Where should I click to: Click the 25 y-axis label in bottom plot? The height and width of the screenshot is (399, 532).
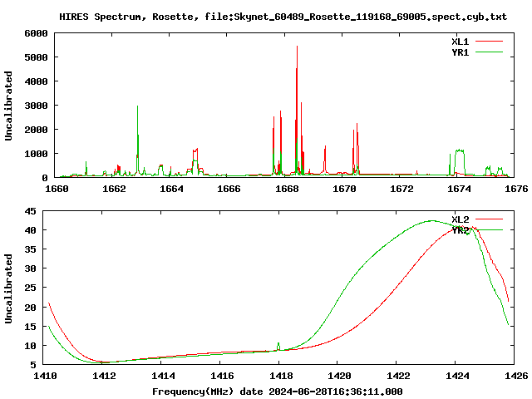coord(30,288)
